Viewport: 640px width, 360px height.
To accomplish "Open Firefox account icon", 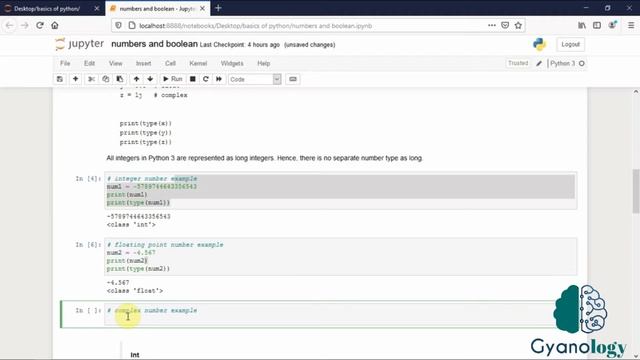I will 612,25.
